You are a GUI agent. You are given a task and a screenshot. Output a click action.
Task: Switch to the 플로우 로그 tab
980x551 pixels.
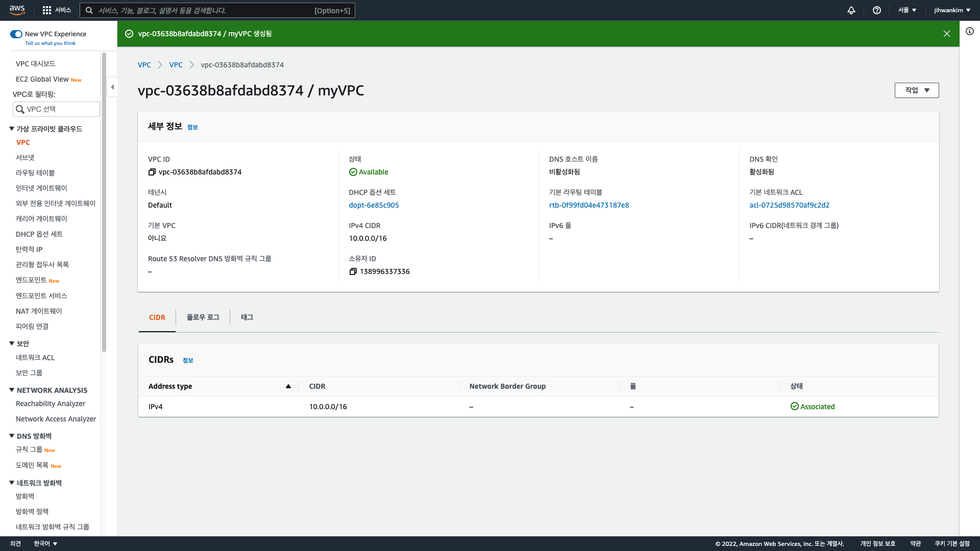(x=203, y=317)
